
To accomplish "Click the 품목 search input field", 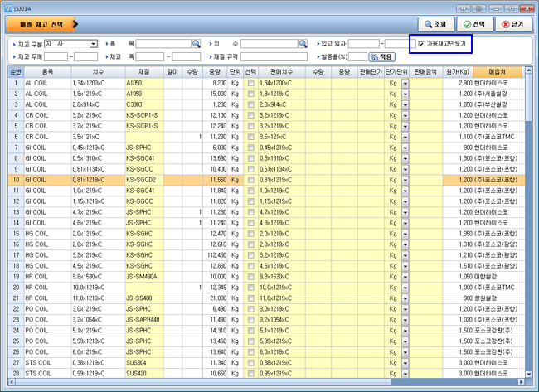I will (163, 44).
